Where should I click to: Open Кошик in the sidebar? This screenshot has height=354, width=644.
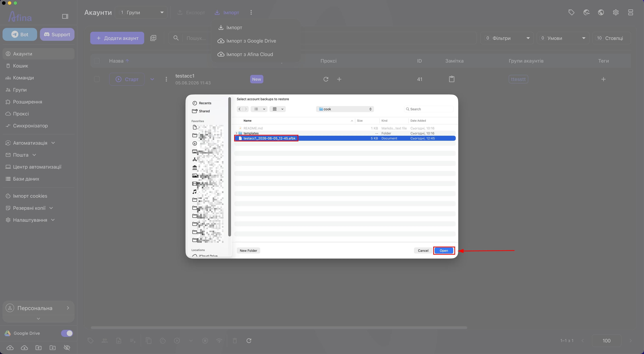pyautogui.click(x=39, y=66)
